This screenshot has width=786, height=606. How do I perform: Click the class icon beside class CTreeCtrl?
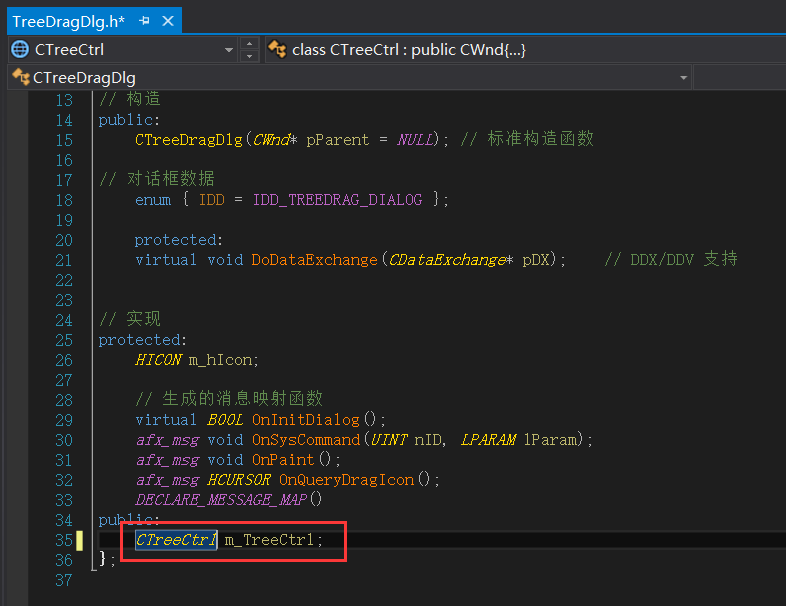(x=277, y=49)
